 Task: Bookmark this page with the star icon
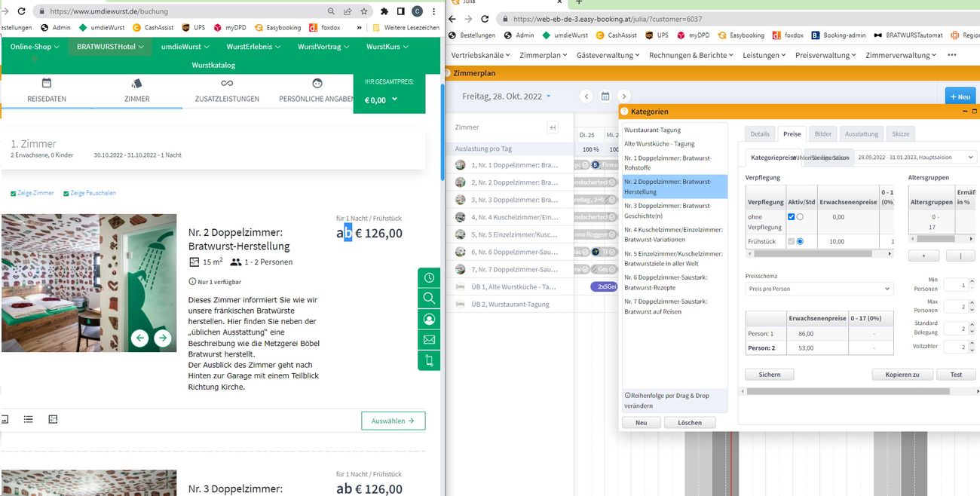364,11
